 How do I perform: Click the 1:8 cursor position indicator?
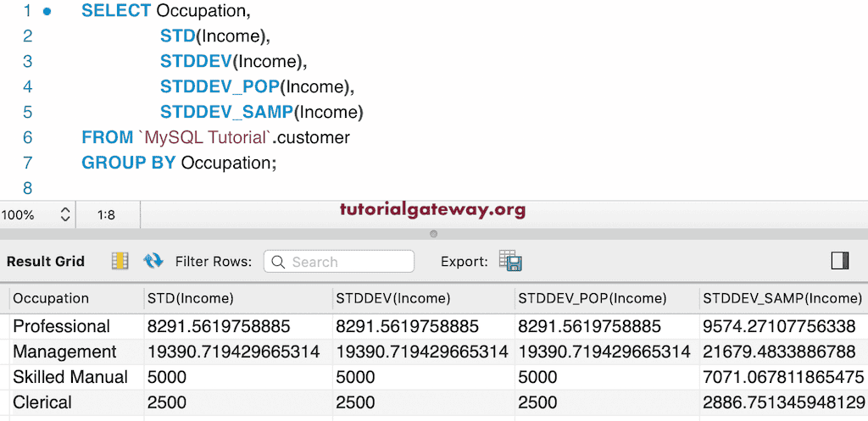106,214
